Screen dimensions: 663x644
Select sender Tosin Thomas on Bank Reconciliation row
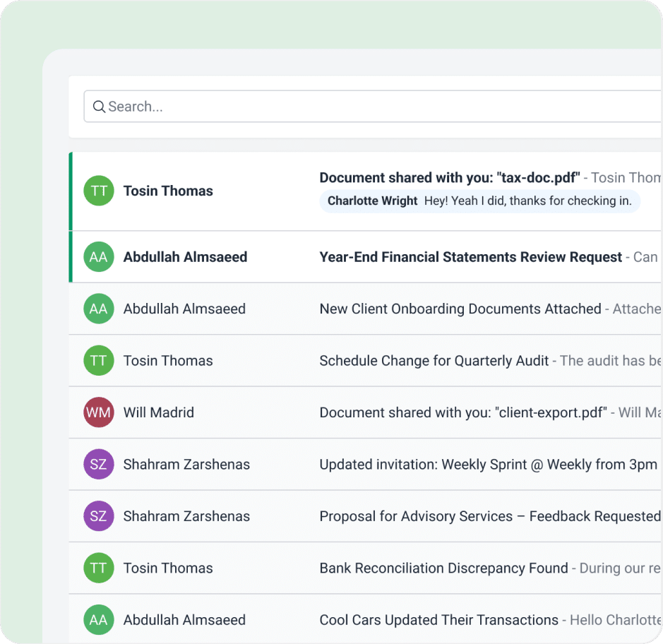coord(168,568)
